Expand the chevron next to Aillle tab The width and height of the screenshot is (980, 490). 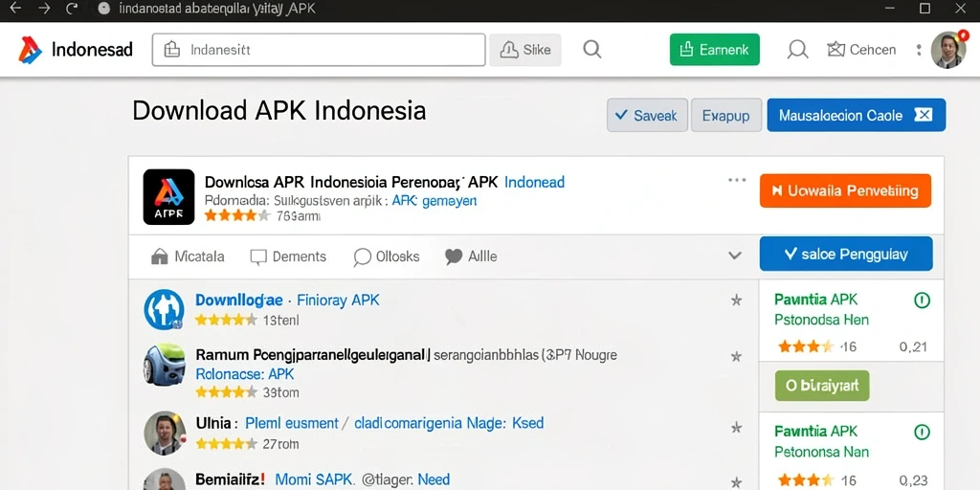[735, 256]
